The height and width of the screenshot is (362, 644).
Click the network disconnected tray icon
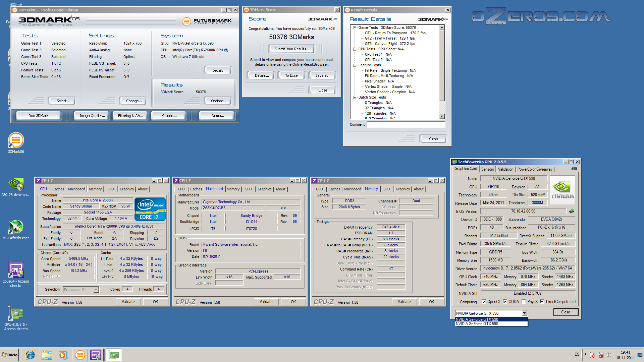601,355
